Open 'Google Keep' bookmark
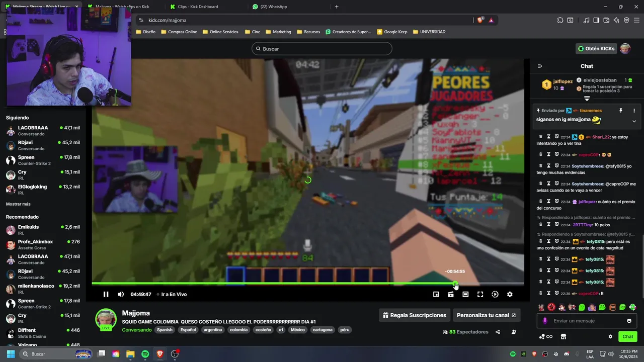The height and width of the screenshot is (362, 644). 392,32
